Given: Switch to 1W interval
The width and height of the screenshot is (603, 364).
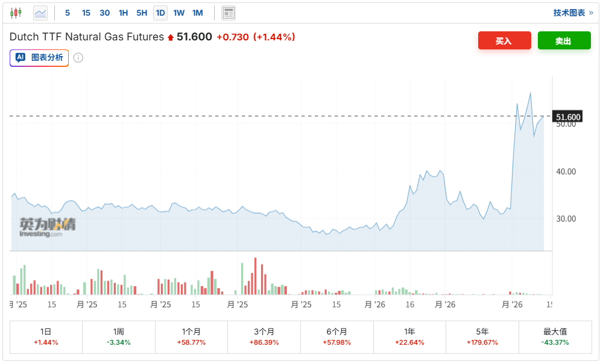Looking at the screenshot, I should [179, 13].
